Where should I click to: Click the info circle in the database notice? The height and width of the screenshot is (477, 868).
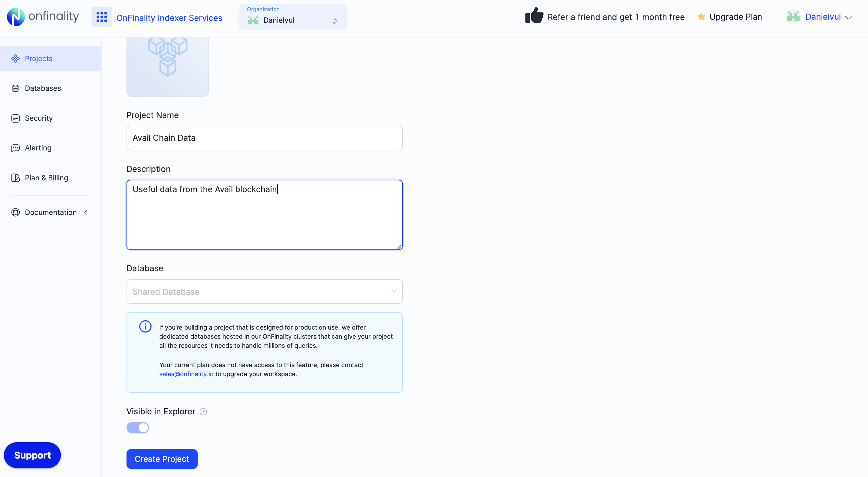click(x=145, y=326)
